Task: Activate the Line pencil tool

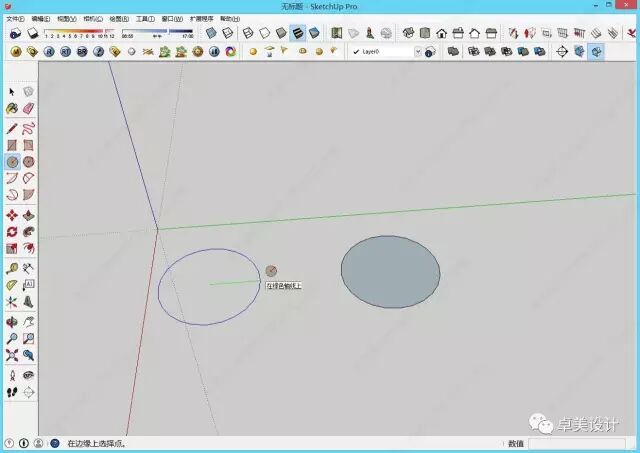Action: [12, 129]
